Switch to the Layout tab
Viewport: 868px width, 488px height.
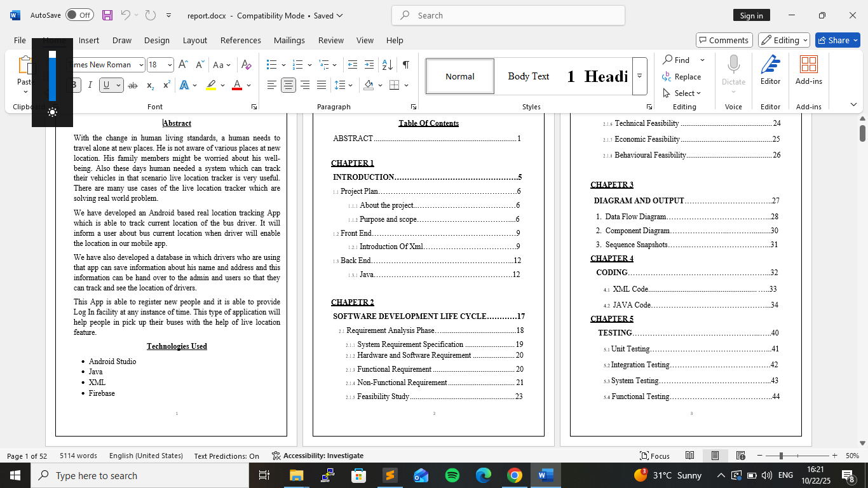(x=194, y=40)
